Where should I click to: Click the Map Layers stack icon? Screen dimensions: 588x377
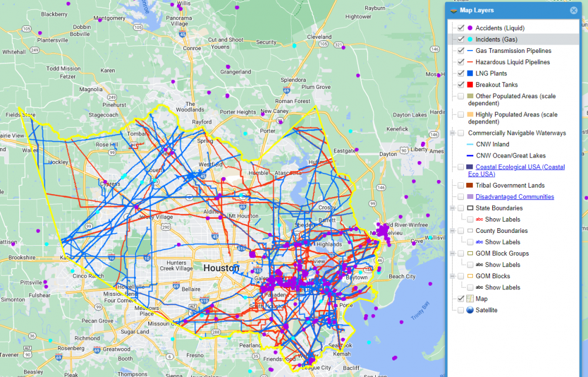pyautogui.click(x=453, y=10)
